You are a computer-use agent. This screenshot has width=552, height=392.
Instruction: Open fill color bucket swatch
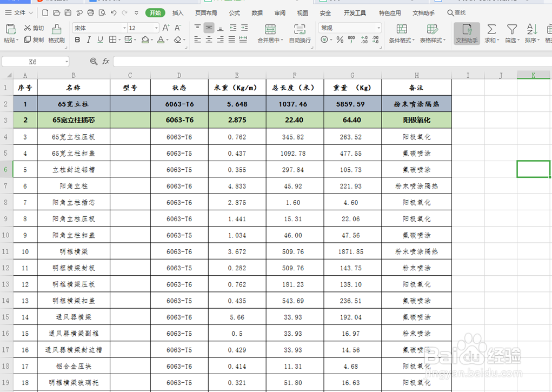click(145, 40)
